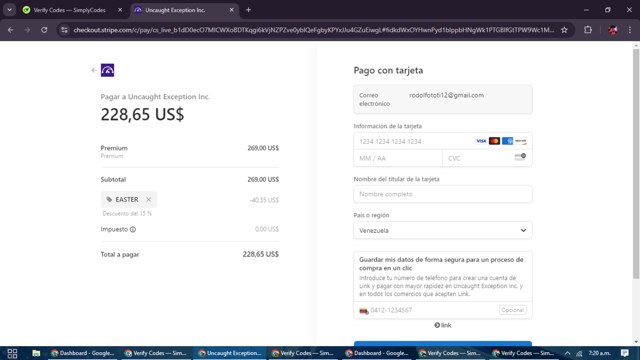Click the tag icon on EASTER code
The width and height of the screenshot is (640, 360).
click(109, 200)
